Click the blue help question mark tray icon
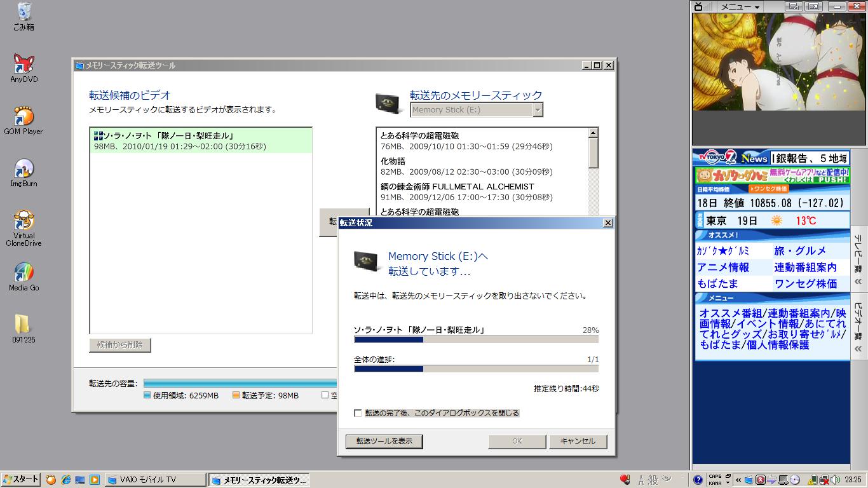Viewport: 868px width, 488px height. point(698,480)
